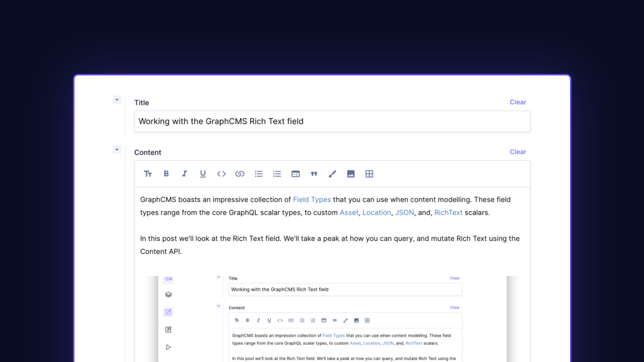Click the Title text input field
The image size is (644, 362).
[x=332, y=121]
